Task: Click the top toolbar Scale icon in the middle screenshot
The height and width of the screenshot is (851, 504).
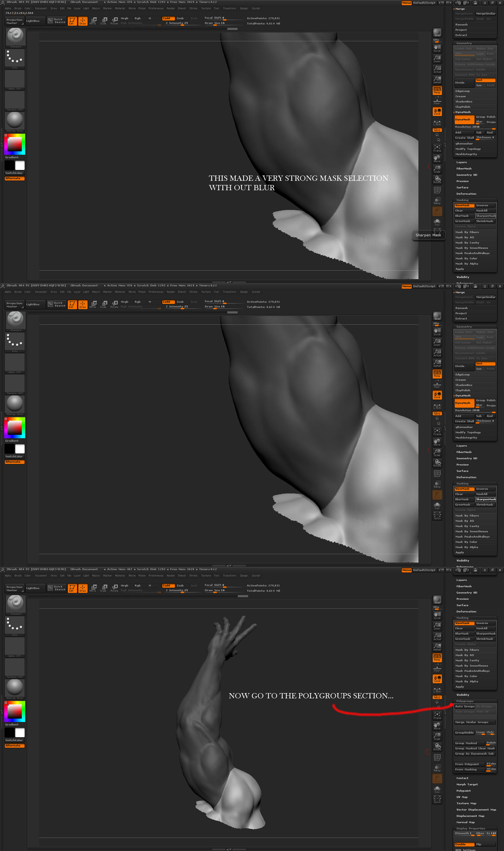Action: click(x=104, y=304)
